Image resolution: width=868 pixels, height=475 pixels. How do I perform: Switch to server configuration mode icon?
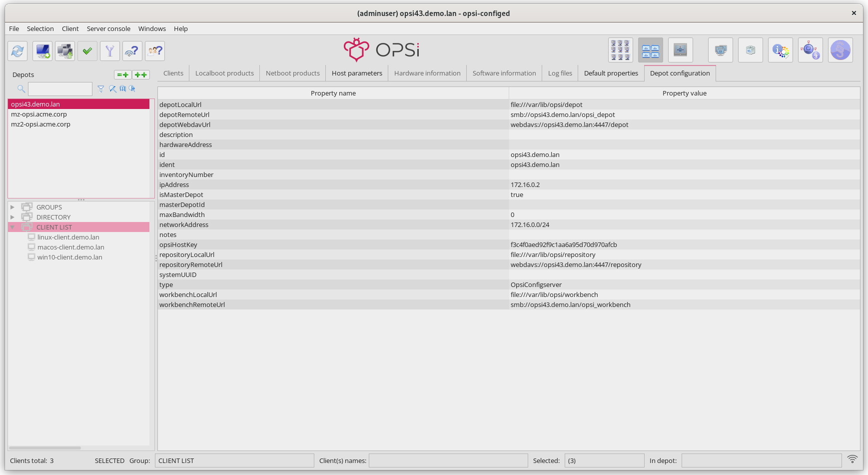click(681, 50)
